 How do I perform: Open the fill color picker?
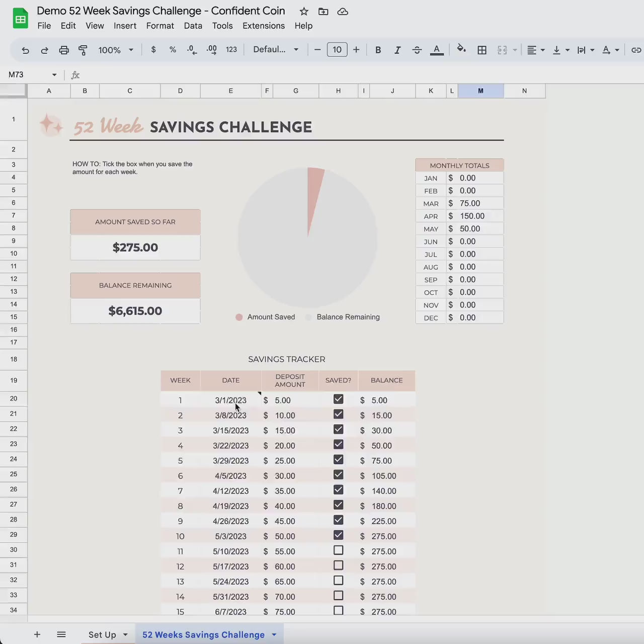coord(461,49)
